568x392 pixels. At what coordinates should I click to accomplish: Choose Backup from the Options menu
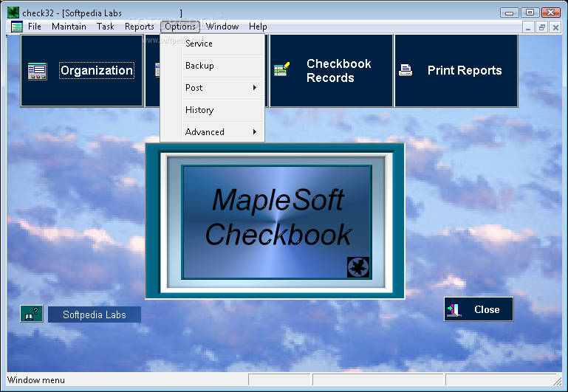(212, 66)
